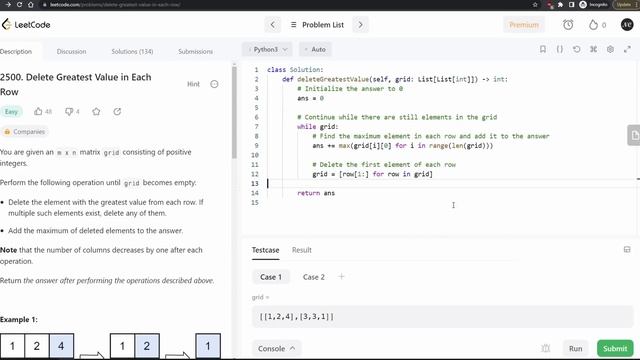The image size is (640, 360).
Task: Open the Submissions tab
Action: point(195,51)
